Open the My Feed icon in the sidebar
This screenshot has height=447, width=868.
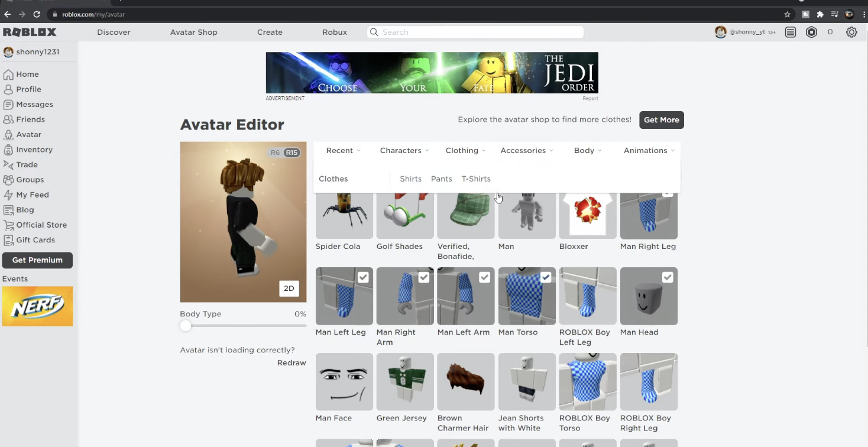click(x=8, y=195)
